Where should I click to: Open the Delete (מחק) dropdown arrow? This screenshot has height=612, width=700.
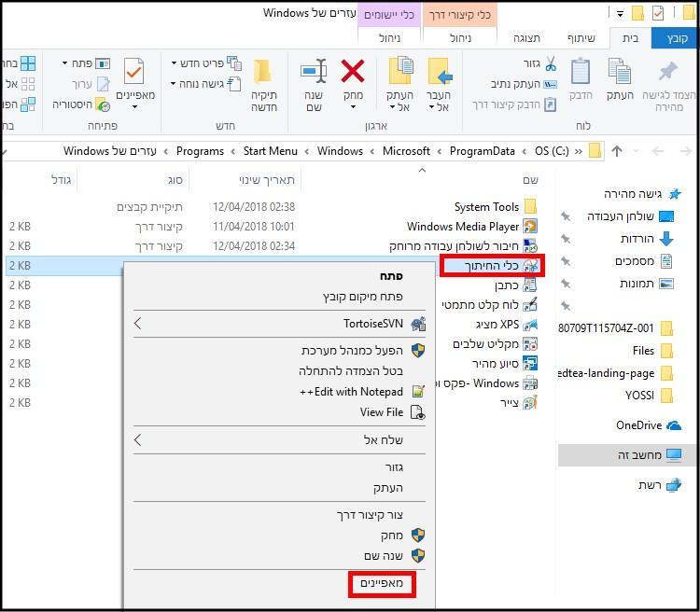point(353,107)
